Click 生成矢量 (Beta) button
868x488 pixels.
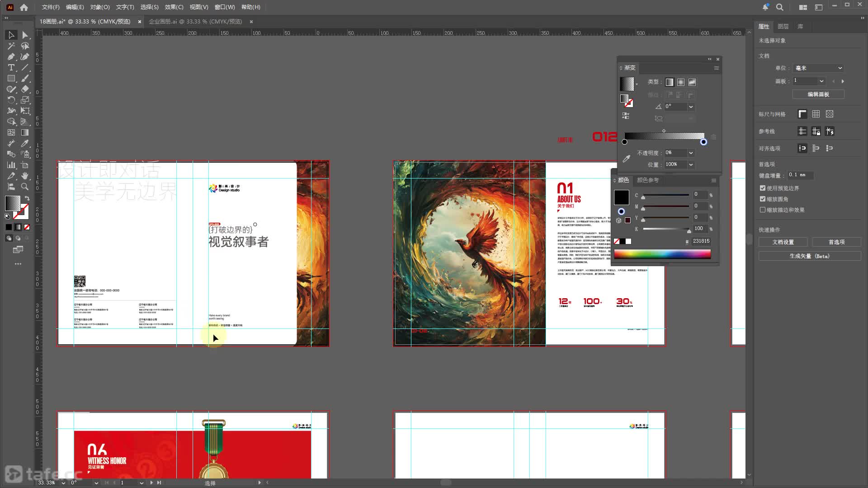[x=810, y=256]
